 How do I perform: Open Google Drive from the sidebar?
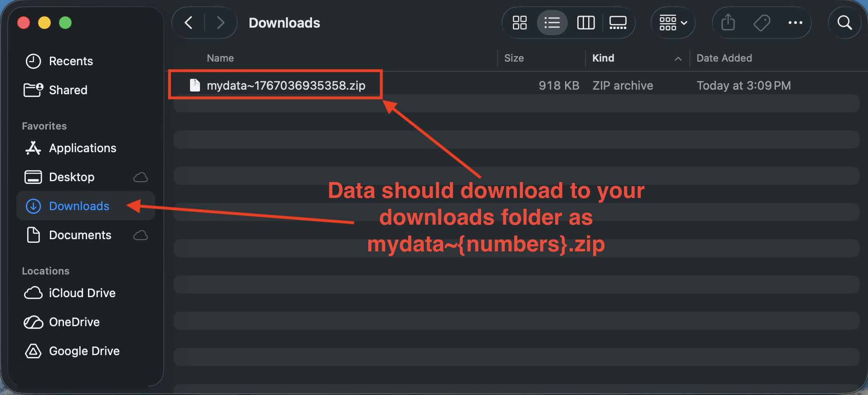click(x=84, y=351)
